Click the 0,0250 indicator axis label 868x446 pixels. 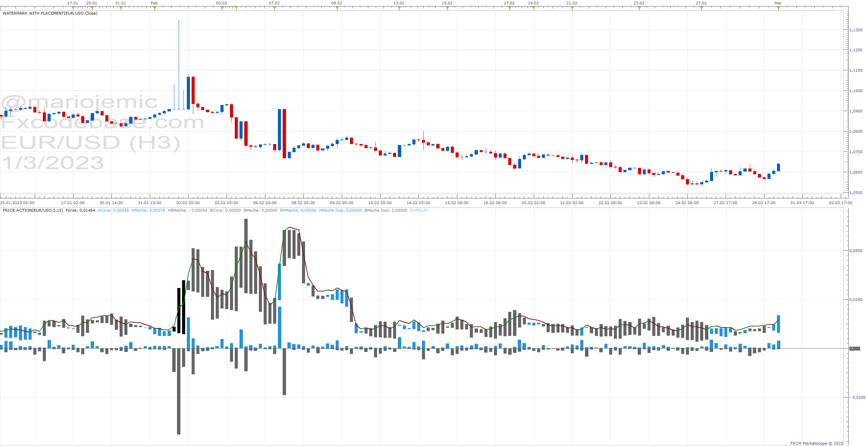pyautogui.click(x=856, y=300)
